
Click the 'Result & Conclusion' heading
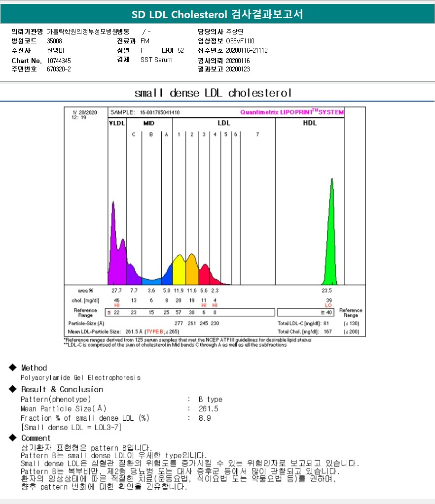(62, 389)
